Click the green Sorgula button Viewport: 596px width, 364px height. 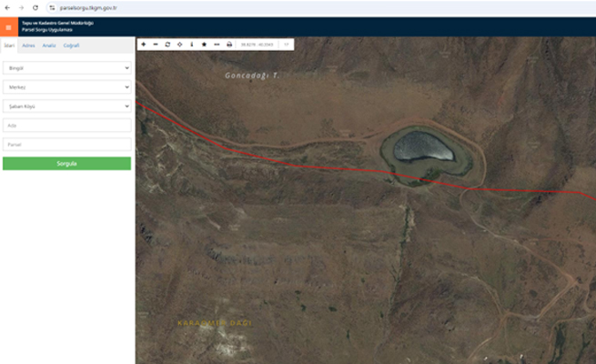(67, 164)
